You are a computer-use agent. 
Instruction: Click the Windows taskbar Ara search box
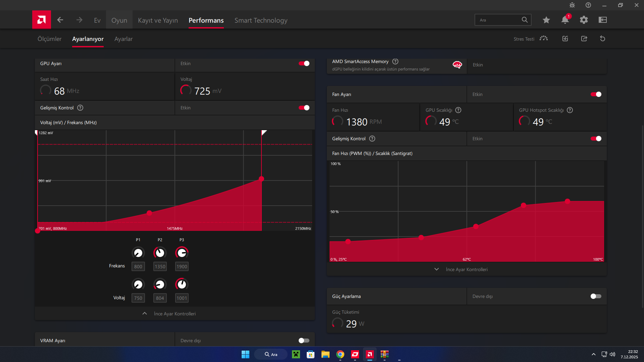tap(271, 354)
